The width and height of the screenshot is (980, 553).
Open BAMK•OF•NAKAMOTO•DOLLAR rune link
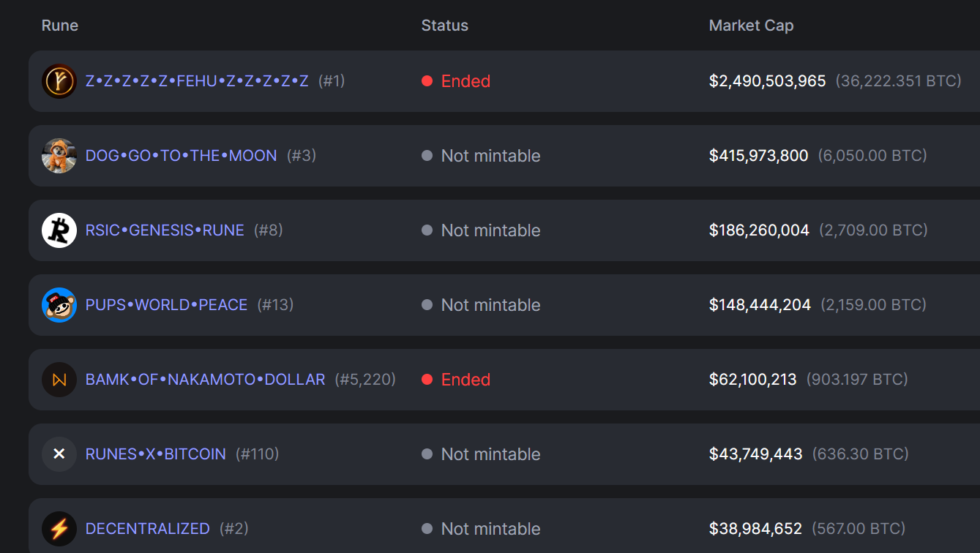click(205, 380)
